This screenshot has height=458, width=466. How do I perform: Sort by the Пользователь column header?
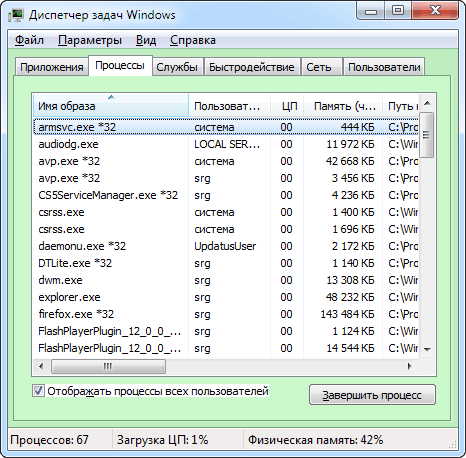pyautogui.click(x=229, y=106)
